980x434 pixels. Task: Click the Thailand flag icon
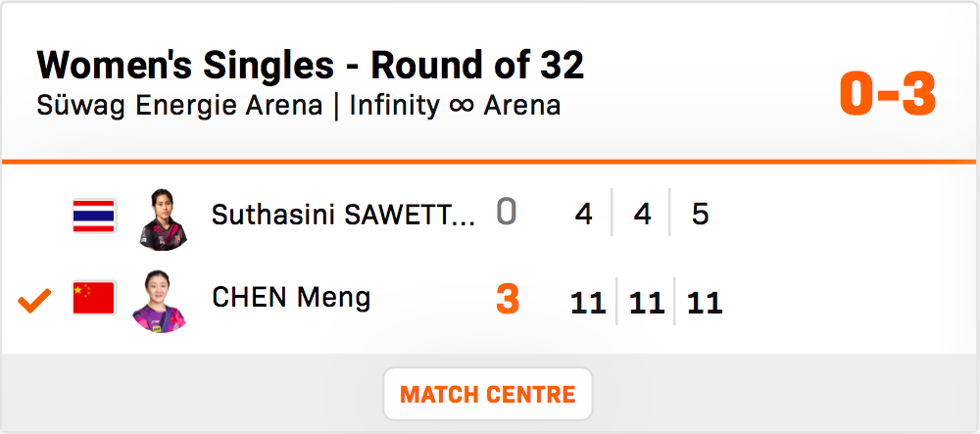click(x=94, y=216)
